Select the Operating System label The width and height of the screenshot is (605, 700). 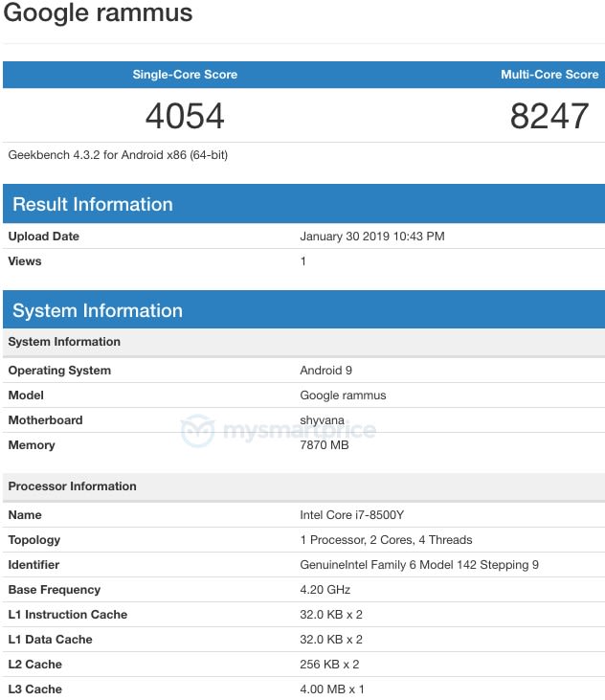pyautogui.click(x=59, y=370)
